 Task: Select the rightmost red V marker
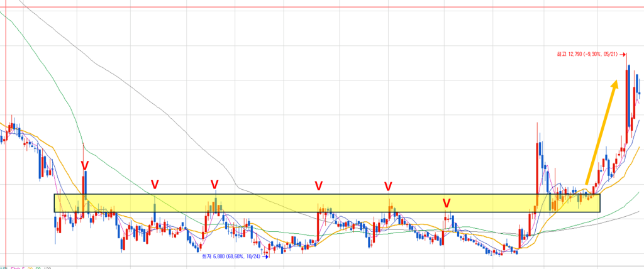pos(447,203)
